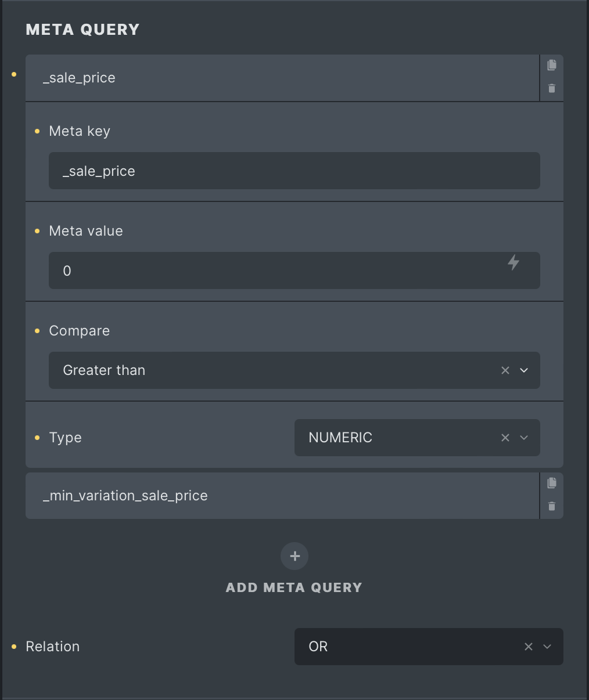Click the plus icon to add meta query
The height and width of the screenshot is (700, 589).
click(x=294, y=556)
